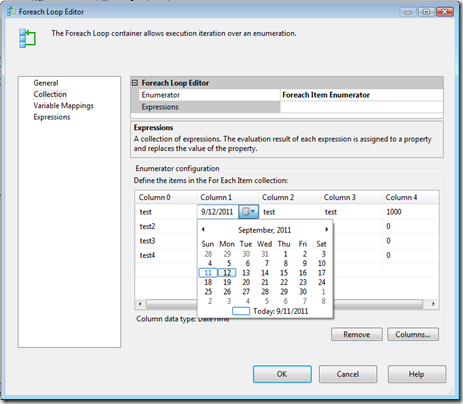
Task: Click the 9/12/2011 date field
Action: tap(217, 212)
